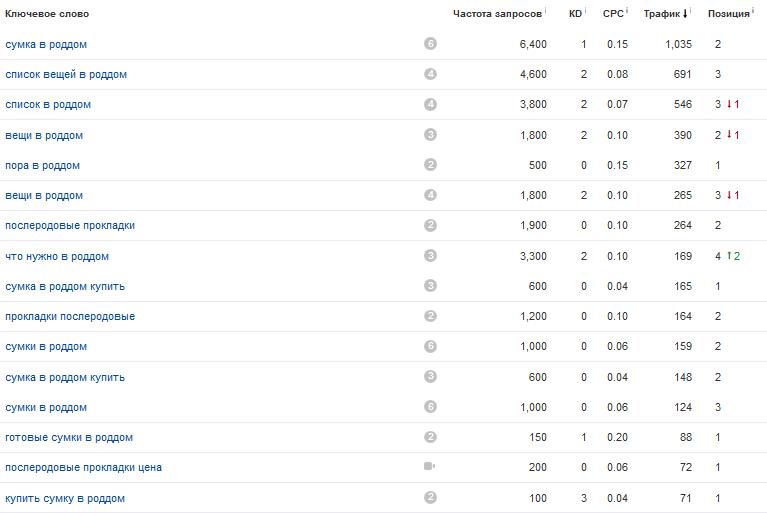Select traffic value '71'

[686, 498]
